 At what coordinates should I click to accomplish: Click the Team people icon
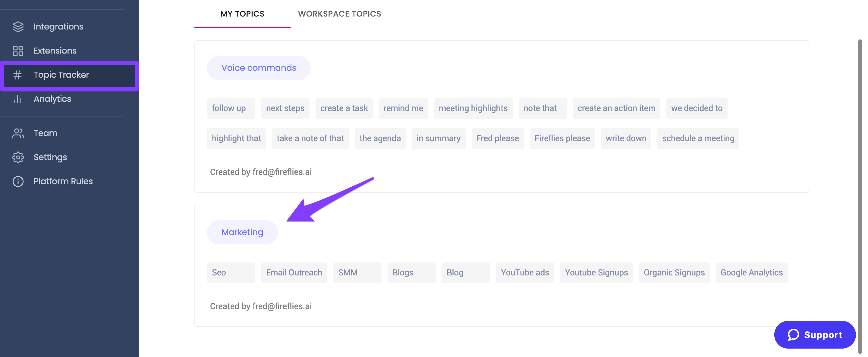pyautogui.click(x=18, y=133)
